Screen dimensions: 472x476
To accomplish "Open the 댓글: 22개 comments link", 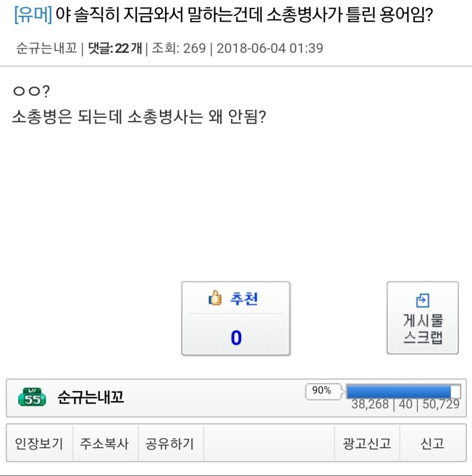I will [x=115, y=49].
